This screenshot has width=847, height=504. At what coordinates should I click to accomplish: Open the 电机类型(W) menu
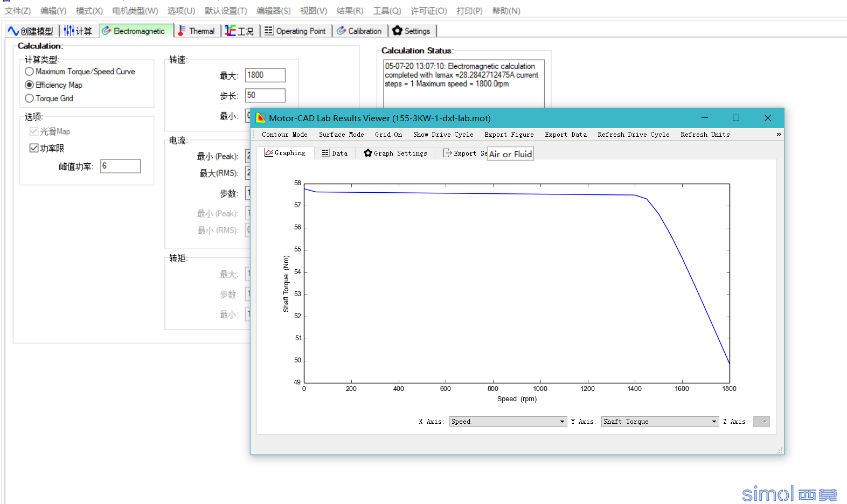[x=135, y=11]
